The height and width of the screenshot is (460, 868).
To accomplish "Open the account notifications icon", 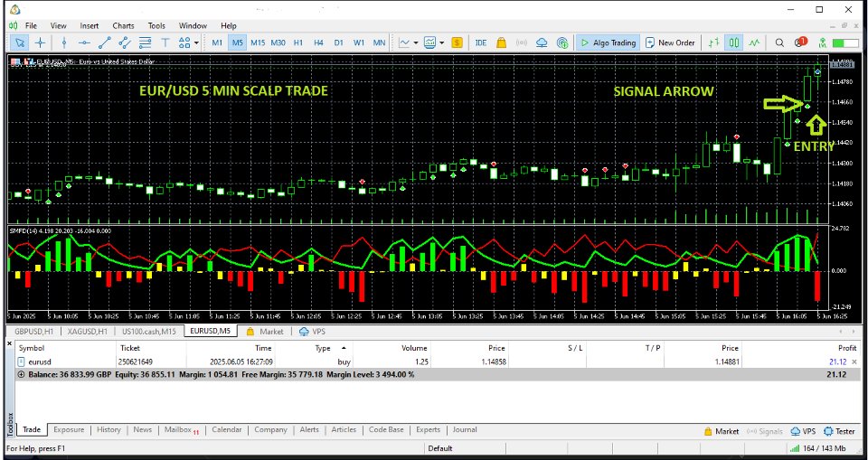I will pyautogui.click(x=800, y=42).
